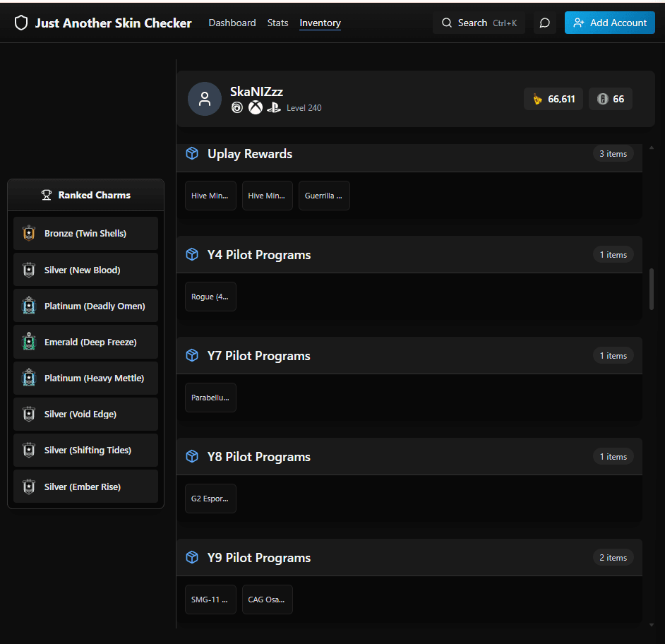Screen dimensions: 665x644
Task: Collapse the Y7 Pilot Programs header
Action: click(x=409, y=355)
